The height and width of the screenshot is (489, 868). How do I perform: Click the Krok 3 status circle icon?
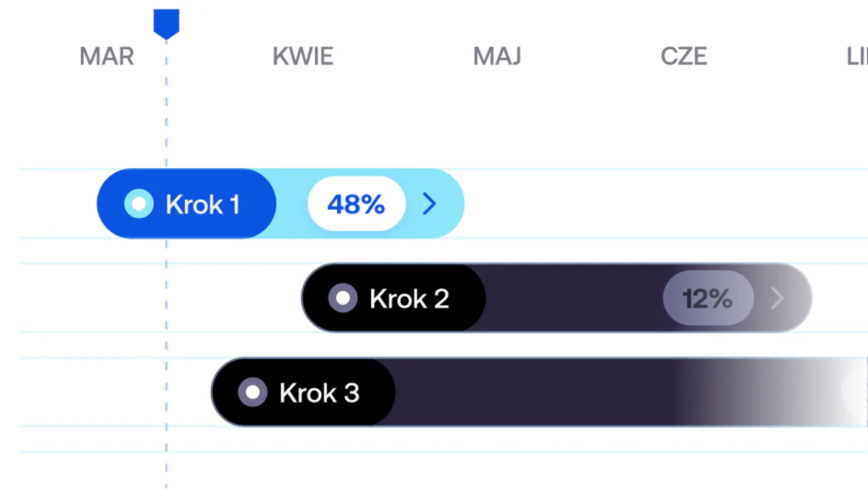(252, 392)
